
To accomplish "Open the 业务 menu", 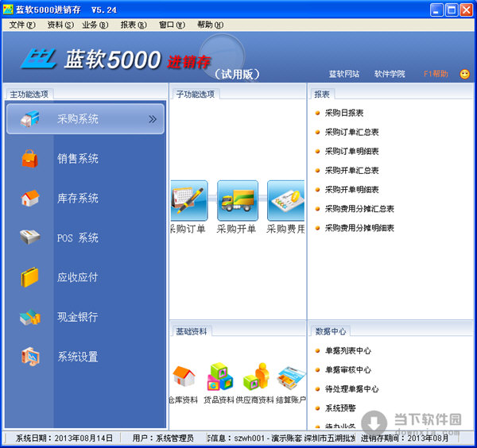I will coord(95,25).
